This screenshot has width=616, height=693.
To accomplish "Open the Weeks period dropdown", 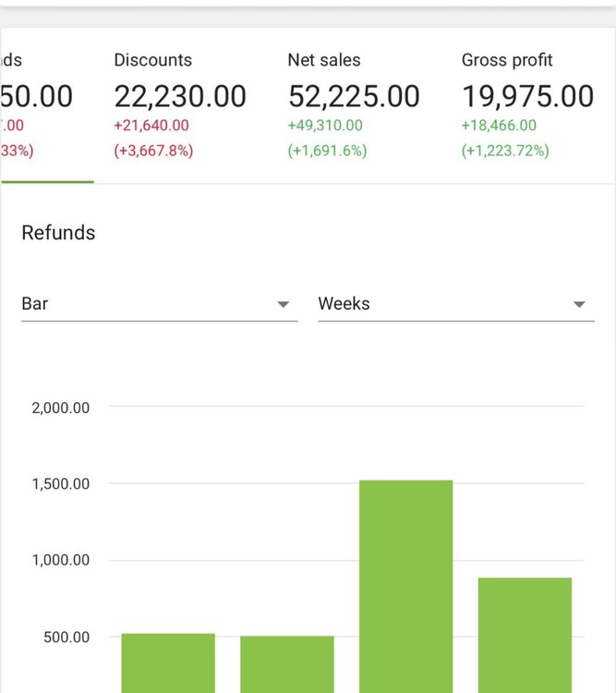I will coord(455,304).
